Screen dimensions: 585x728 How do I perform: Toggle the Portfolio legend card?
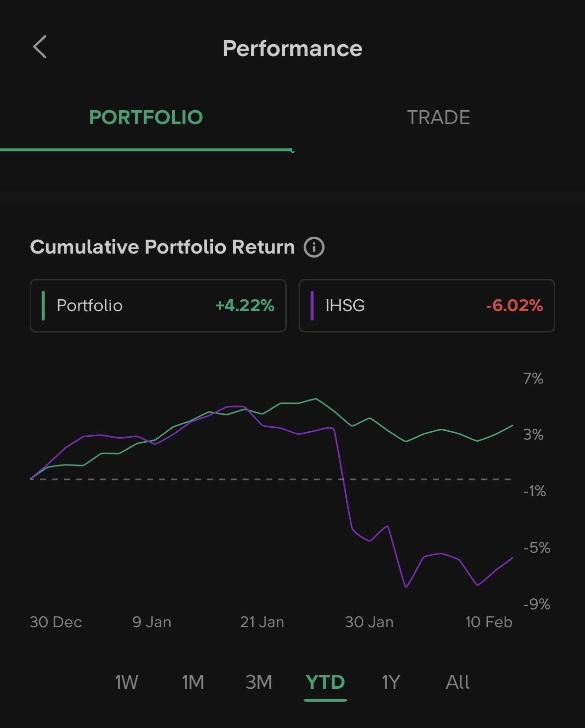tap(158, 306)
